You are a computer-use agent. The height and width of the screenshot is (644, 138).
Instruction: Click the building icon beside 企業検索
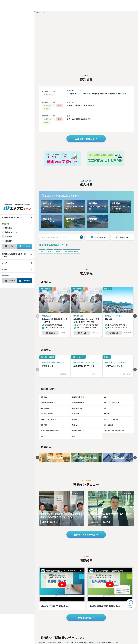(x=3, y=236)
